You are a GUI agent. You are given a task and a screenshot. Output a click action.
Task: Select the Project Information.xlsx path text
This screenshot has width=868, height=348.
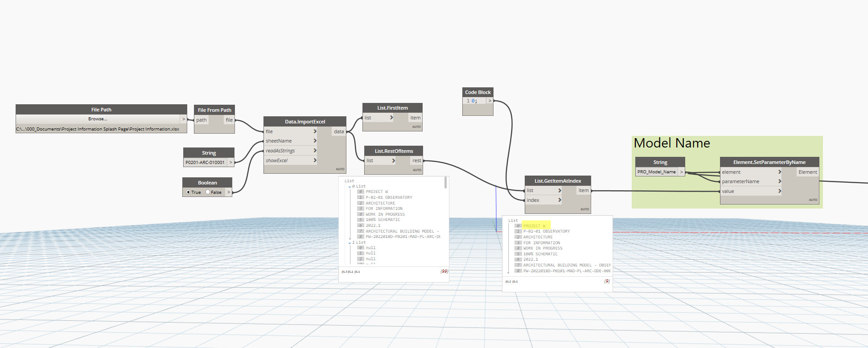98,129
